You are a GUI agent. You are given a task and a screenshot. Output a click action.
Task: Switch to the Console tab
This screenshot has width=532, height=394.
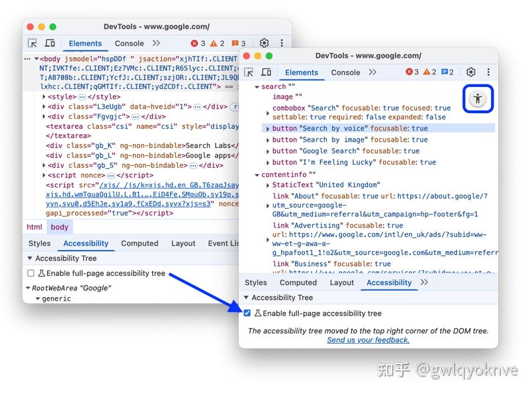(x=346, y=72)
